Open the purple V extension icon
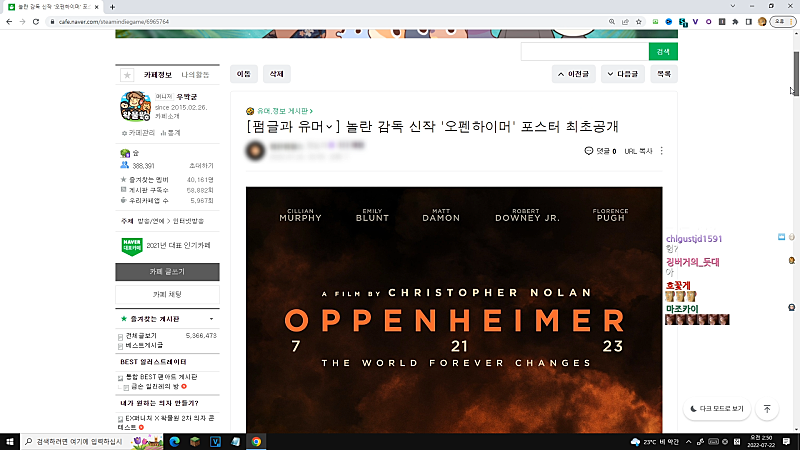The height and width of the screenshot is (450, 800). coord(695,22)
